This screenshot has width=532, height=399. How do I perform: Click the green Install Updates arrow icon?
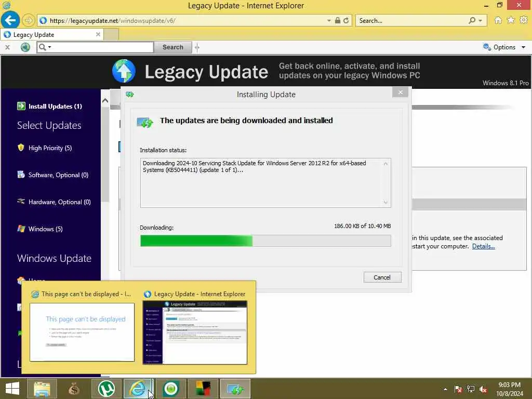(21, 106)
